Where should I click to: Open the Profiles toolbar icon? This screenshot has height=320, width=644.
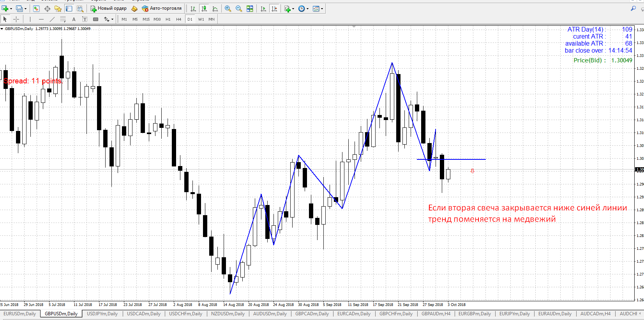pos(19,8)
